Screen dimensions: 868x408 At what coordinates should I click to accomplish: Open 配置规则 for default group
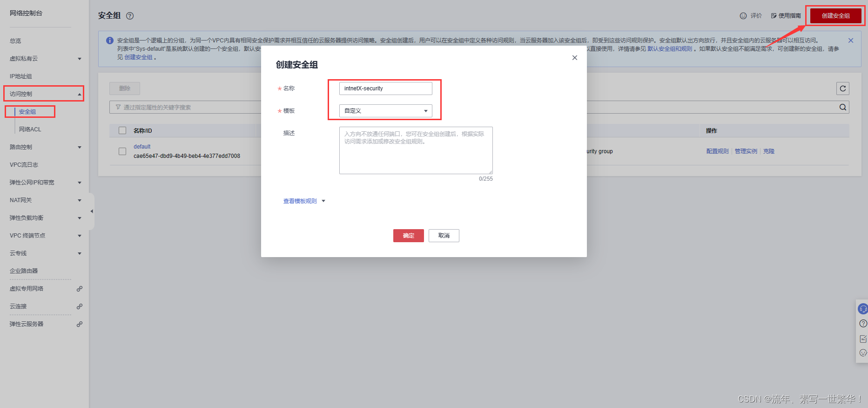click(717, 151)
